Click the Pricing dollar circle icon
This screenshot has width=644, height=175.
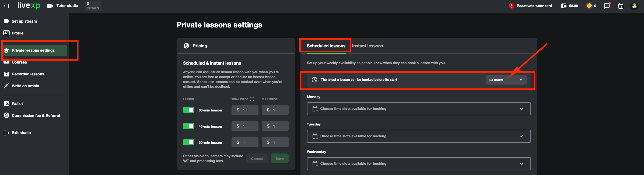point(186,46)
